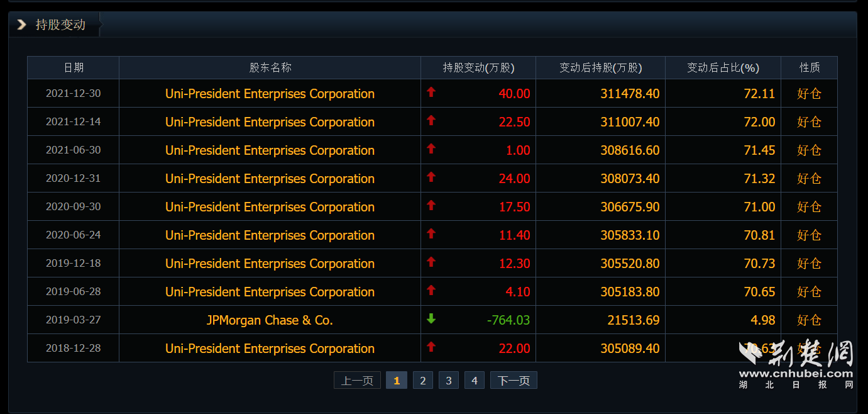Click the red up arrow in the 2019-12-18 row

pyautogui.click(x=431, y=262)
